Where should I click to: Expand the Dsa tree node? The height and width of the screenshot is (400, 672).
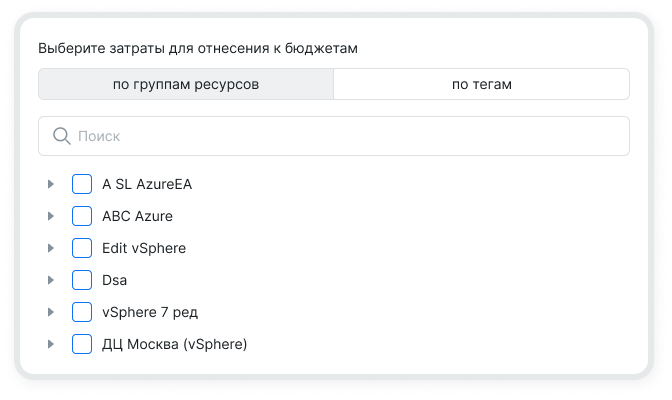point(50,280)
